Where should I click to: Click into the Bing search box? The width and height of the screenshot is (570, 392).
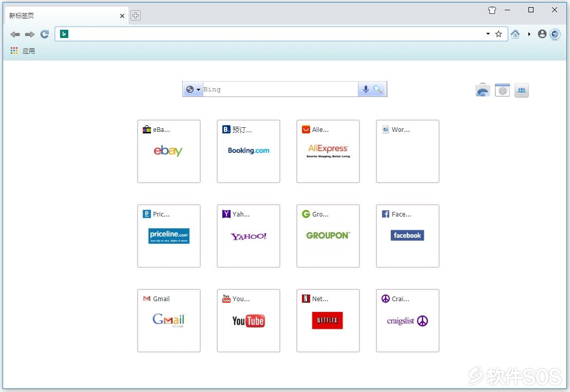pos(280,89)
